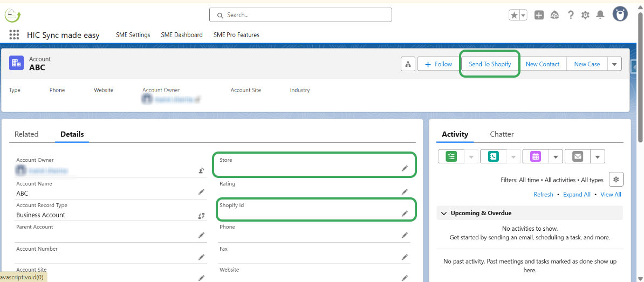Image resolution: width=644 pixels, height=282 pixels.
Task: Edit the Shopify Id pencil icon
Action: click(x=405, y=213)
